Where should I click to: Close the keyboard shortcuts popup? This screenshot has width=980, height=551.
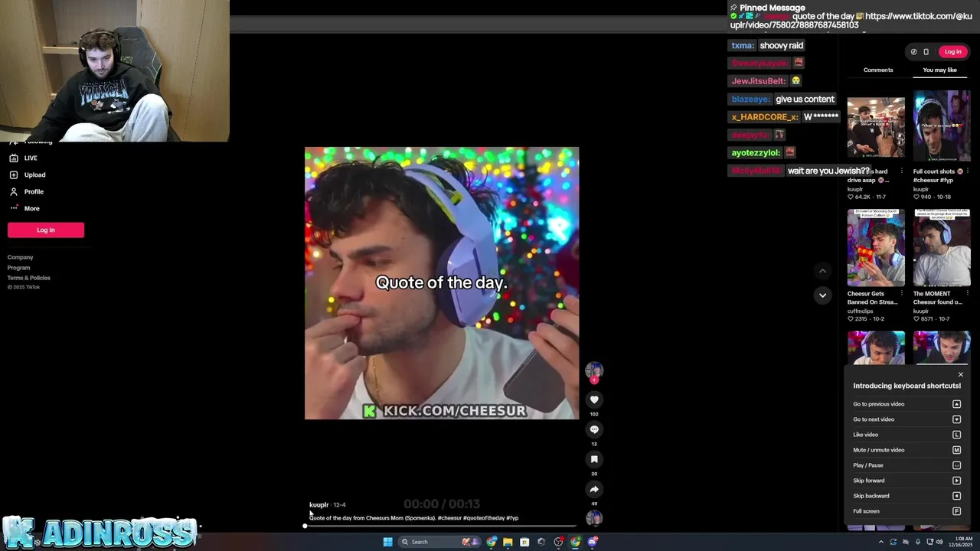(x=961, y=374)
